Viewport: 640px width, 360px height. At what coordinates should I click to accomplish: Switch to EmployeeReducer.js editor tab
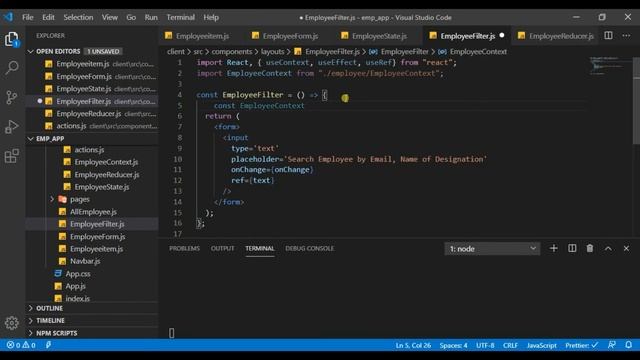[556, 36]
